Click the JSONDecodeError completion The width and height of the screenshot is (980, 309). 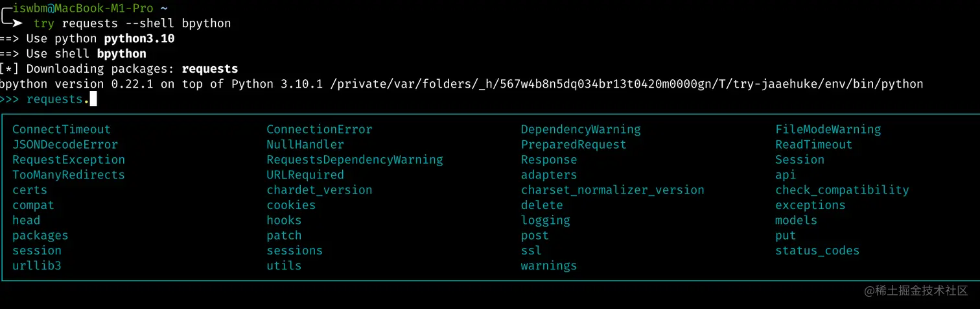click(x=65, y=145)
